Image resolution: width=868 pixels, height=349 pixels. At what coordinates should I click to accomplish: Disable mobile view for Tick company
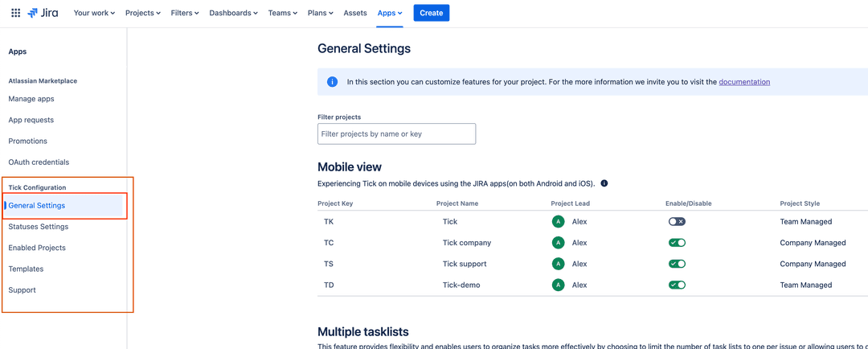677,243
